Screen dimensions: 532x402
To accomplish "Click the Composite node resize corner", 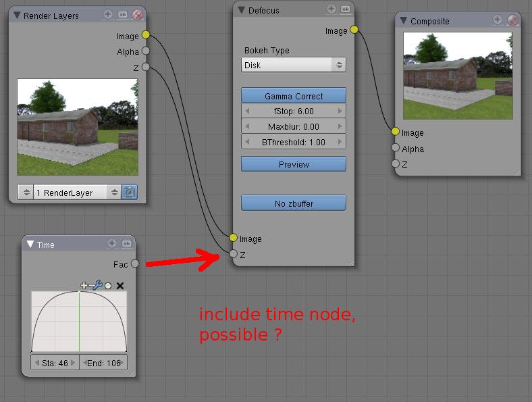I will pyautogui.click(x=517, y=173).
